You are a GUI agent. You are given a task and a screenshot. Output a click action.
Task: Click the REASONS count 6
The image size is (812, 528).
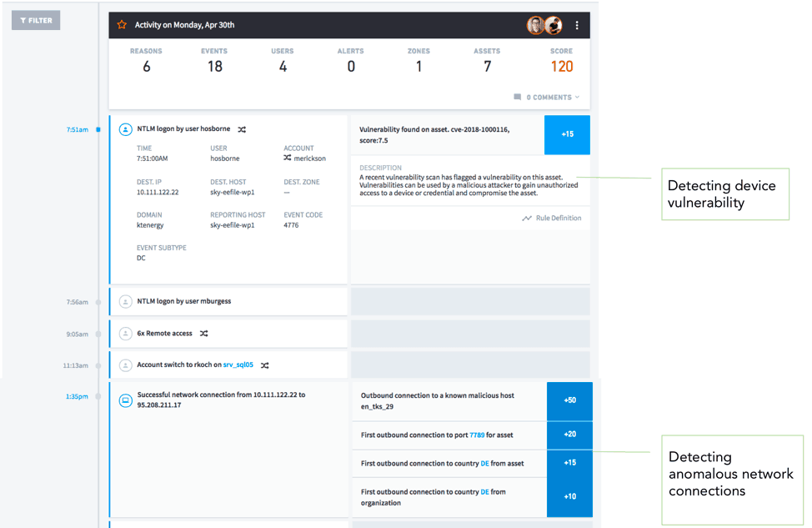pos(147,67)
